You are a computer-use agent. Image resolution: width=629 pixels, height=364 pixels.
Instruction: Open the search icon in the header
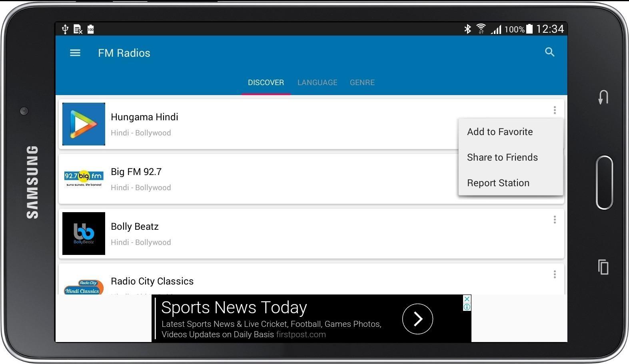click(550, 52)
